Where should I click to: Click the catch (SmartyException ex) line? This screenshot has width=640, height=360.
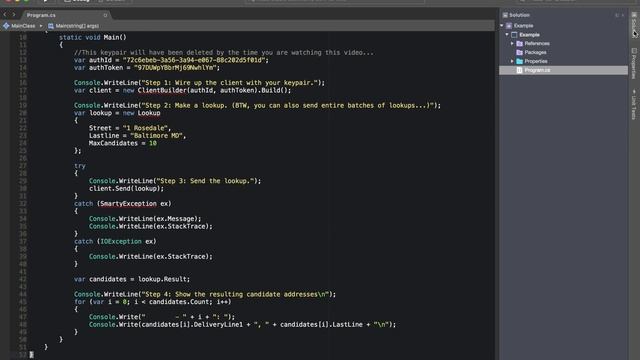pos(123,203)
